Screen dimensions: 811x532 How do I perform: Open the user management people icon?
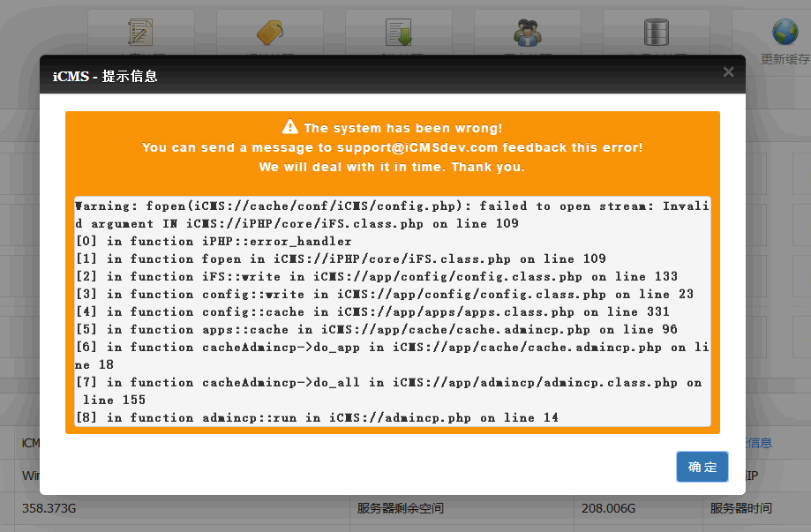527,32
